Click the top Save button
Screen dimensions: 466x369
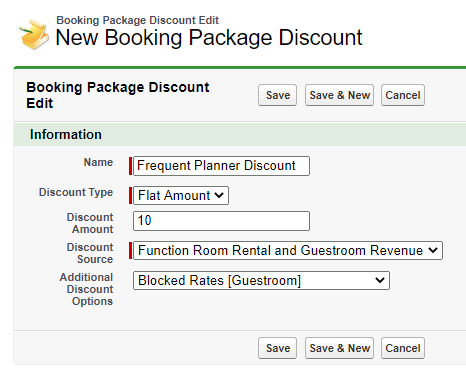[x=277, y=95]
